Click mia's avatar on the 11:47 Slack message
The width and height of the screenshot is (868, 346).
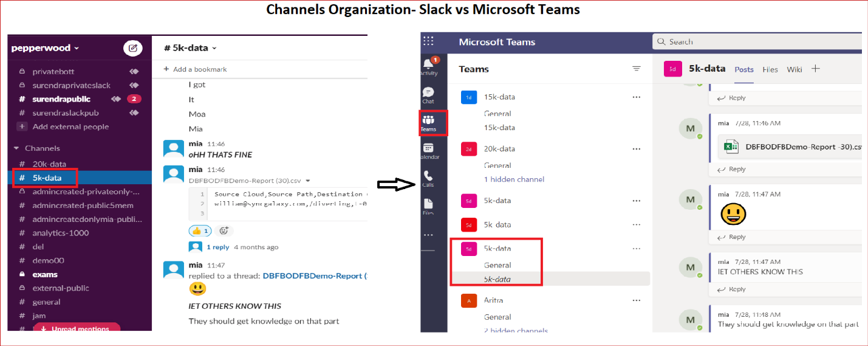tap(174, 270)
